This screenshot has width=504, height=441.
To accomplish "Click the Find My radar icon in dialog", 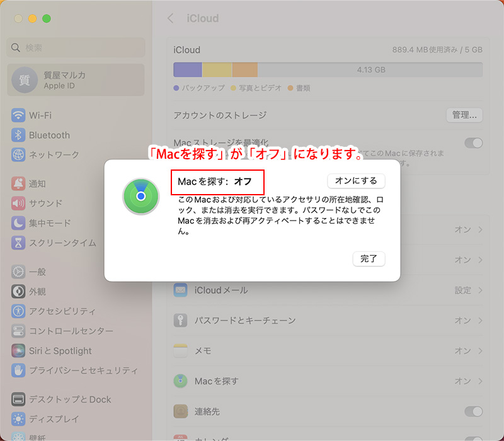I will click(140, 196).
